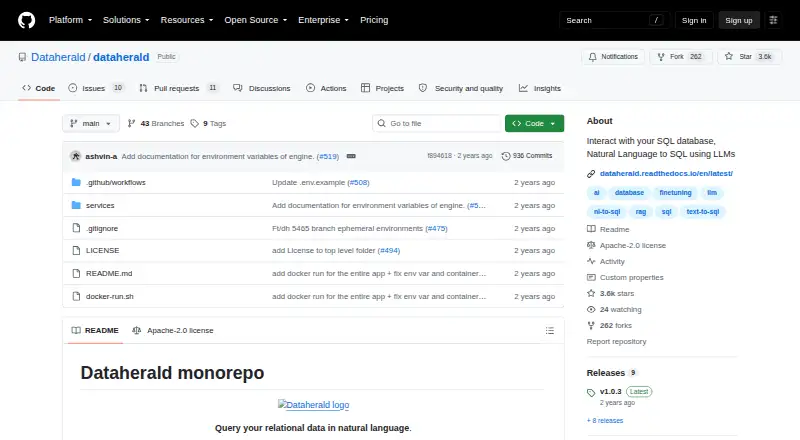Click ashvin-a's avatar image
Image resolution: width=800 pixels, height=440 pixels.
76,156
